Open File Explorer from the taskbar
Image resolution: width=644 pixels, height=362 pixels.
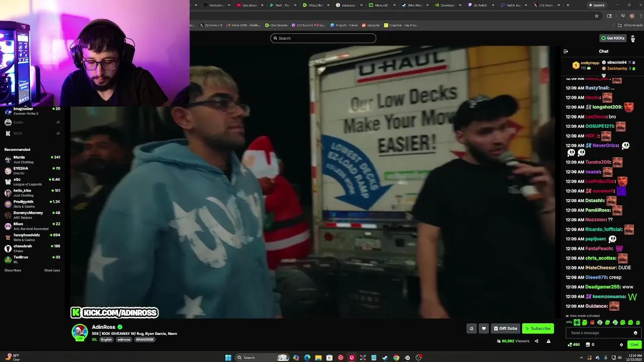(x=318, y=357)
